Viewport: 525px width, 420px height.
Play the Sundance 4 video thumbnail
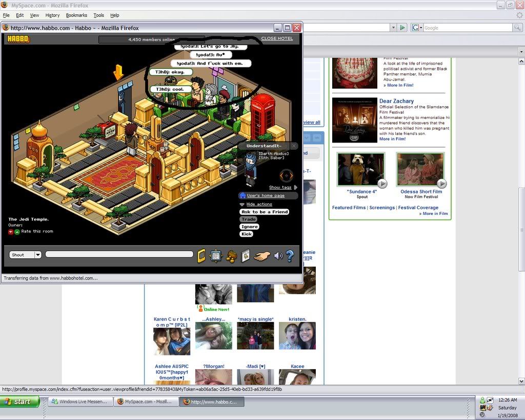coord(360,170)
